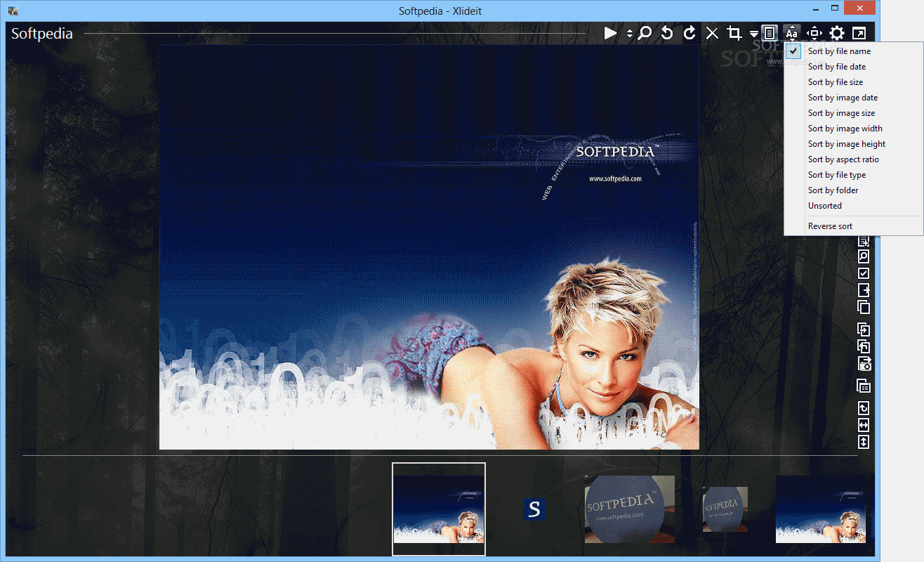Select the small blue 'S' logo thumbnail
The height and width of the screenshot is (562, 924).
534,509
